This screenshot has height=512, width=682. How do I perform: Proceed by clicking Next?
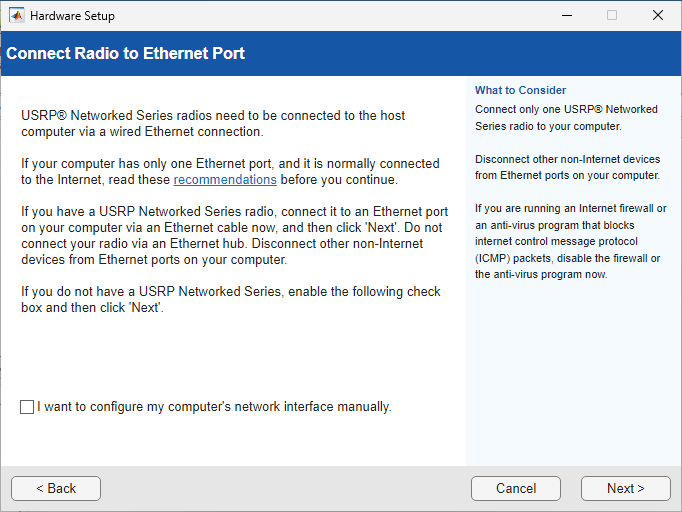[625, 488]
